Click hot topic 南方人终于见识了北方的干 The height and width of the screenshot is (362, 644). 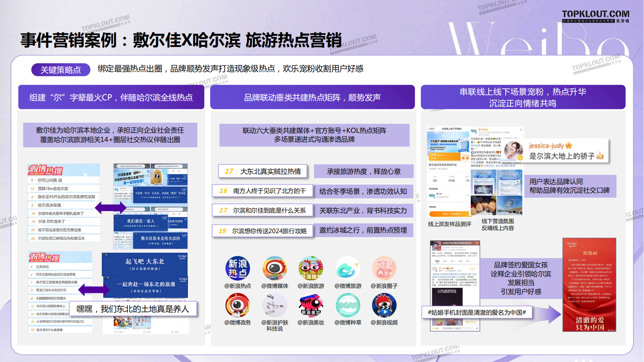pyautogui.click(x=263, y=191)
